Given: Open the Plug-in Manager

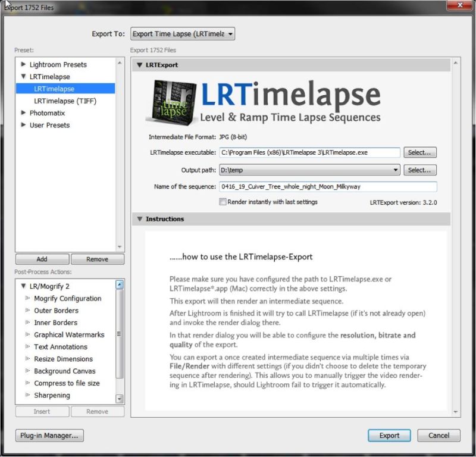Looking at the screenshot, I should click(x=49, y=436).
